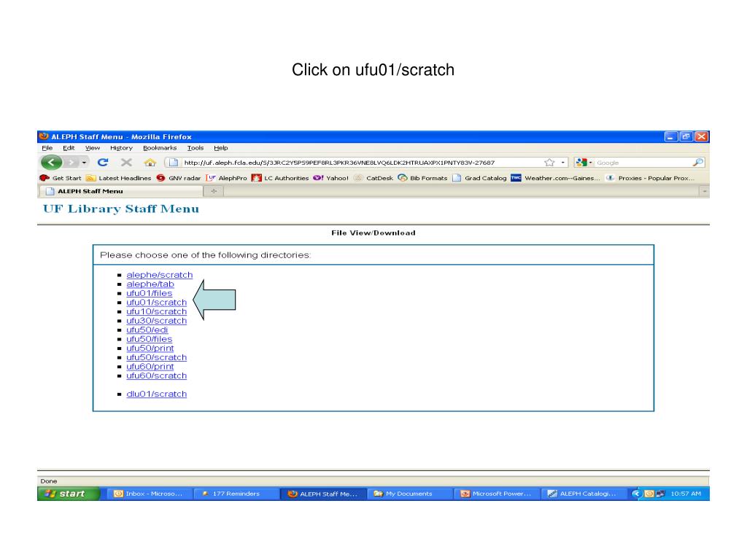Switch to My Documents taskbar item

pyautogui.click(x=410, y=494)
